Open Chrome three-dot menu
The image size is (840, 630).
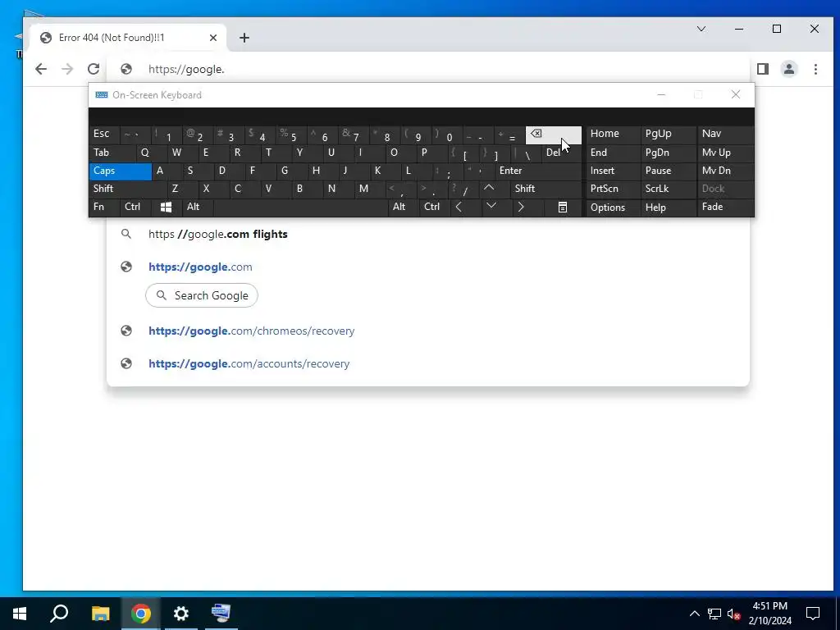click(815, 69)
